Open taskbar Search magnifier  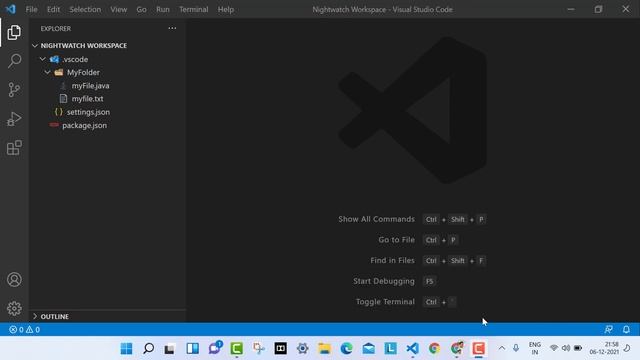click(149, 349)
